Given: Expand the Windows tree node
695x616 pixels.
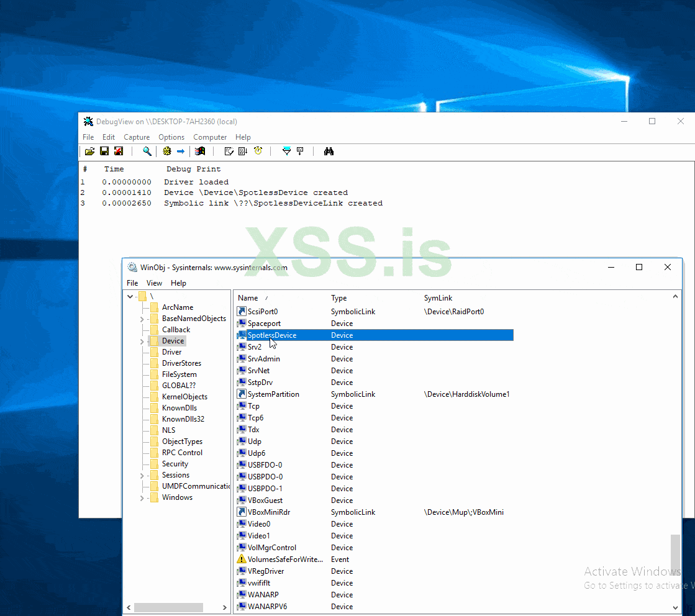Looking at the screenshot, I should coord(142,498).
